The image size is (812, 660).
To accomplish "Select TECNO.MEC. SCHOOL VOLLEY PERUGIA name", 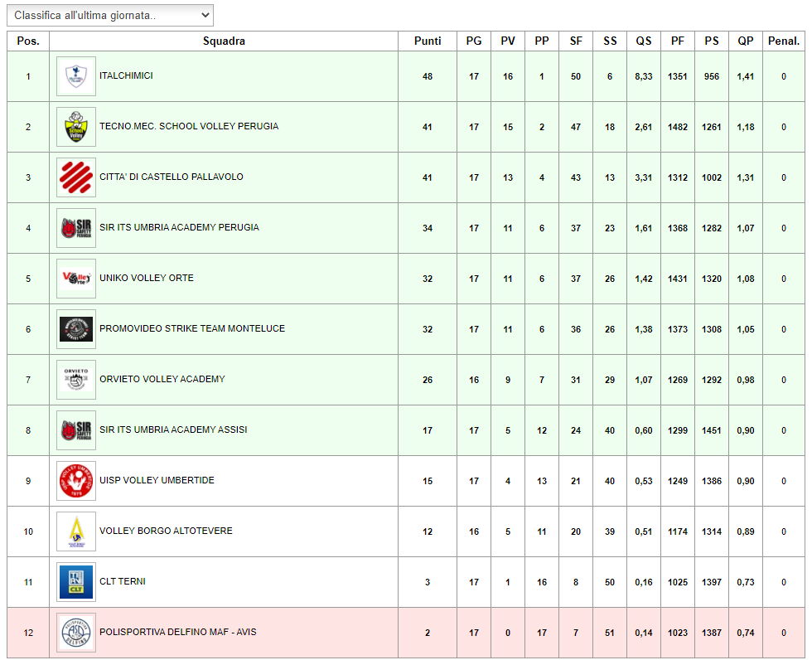I will 189,127.
